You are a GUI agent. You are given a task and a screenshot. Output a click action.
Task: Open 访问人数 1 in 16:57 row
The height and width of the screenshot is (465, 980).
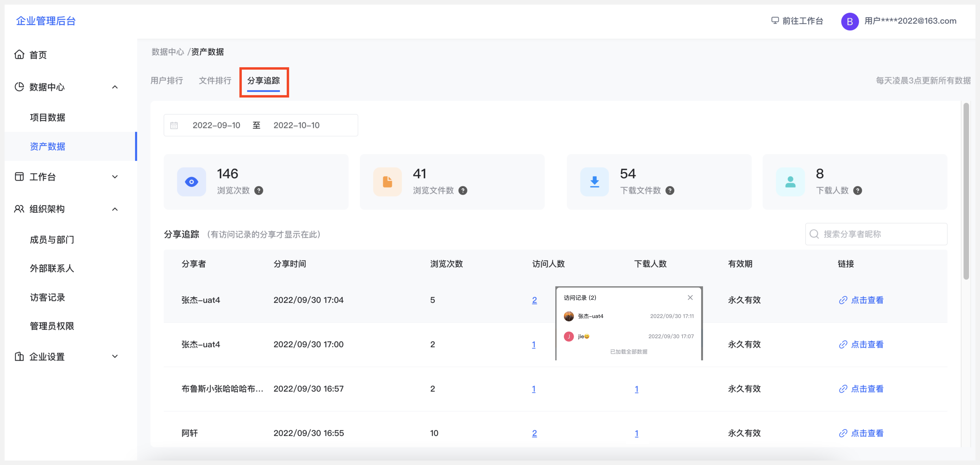click(534, 389)
